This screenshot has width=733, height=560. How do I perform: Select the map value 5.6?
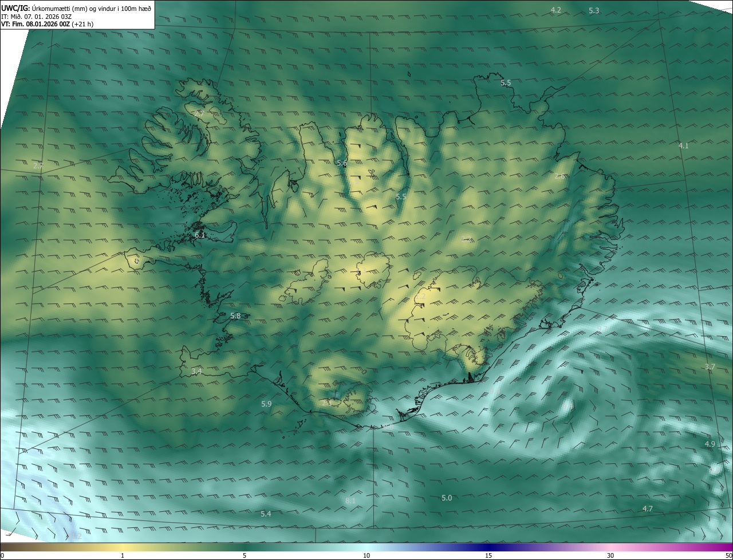coord(342,164)
